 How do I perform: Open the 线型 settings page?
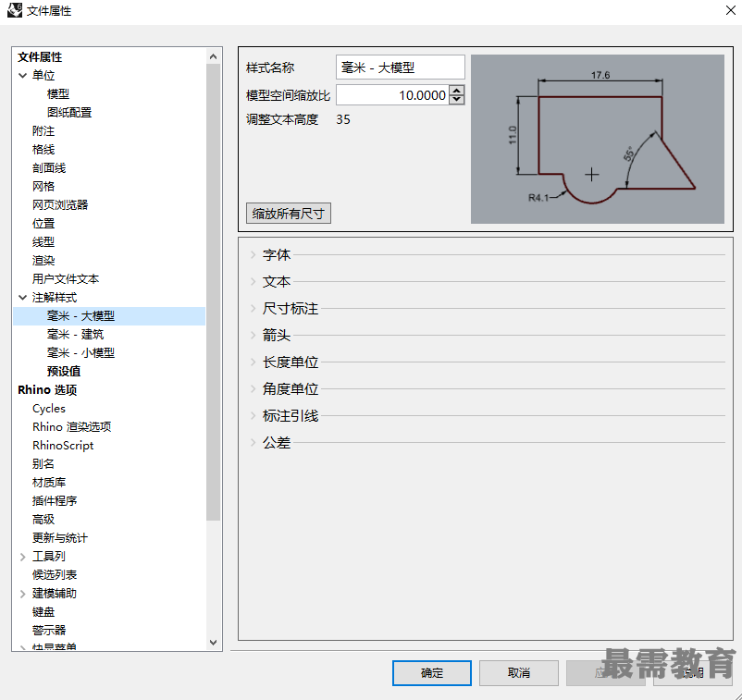coord(43,241)
